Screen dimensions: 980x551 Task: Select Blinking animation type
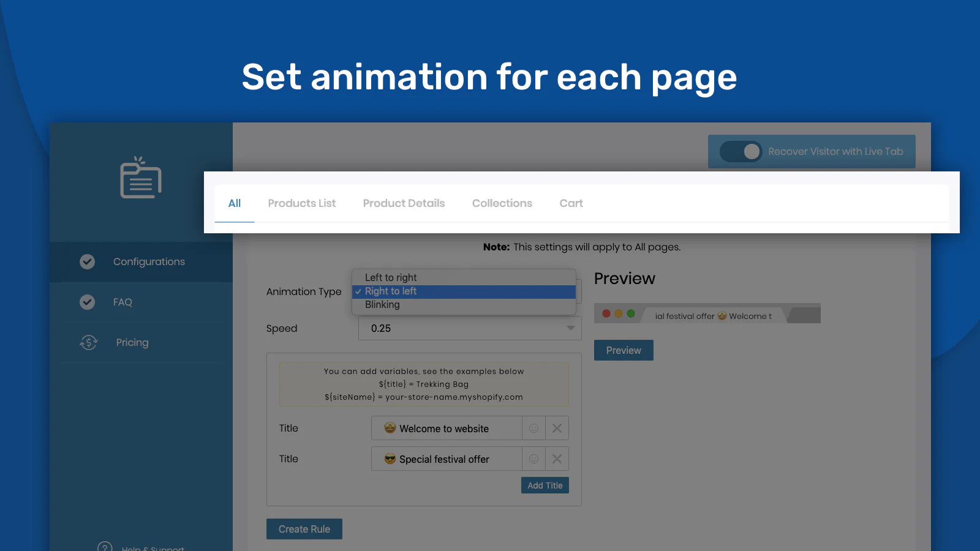[x=382, y=305]
